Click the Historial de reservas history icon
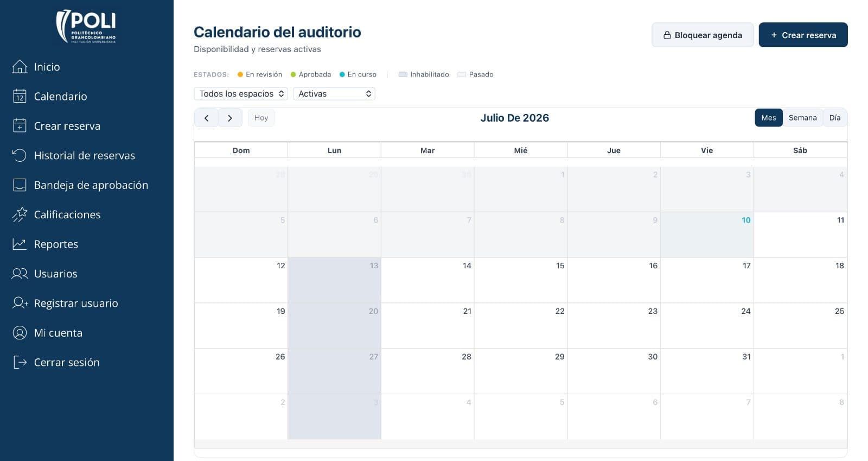 [20, 155]
